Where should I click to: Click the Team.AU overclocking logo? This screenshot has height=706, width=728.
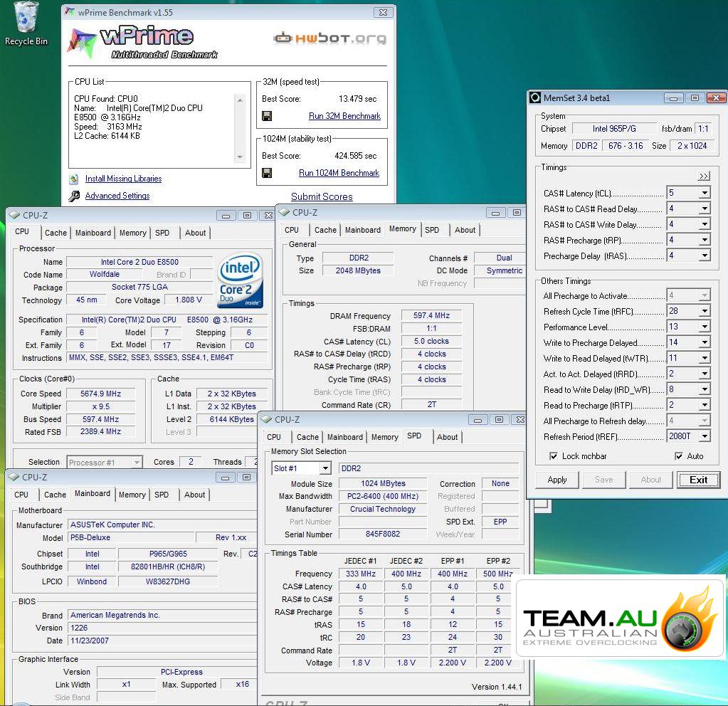tap(621, 618)
